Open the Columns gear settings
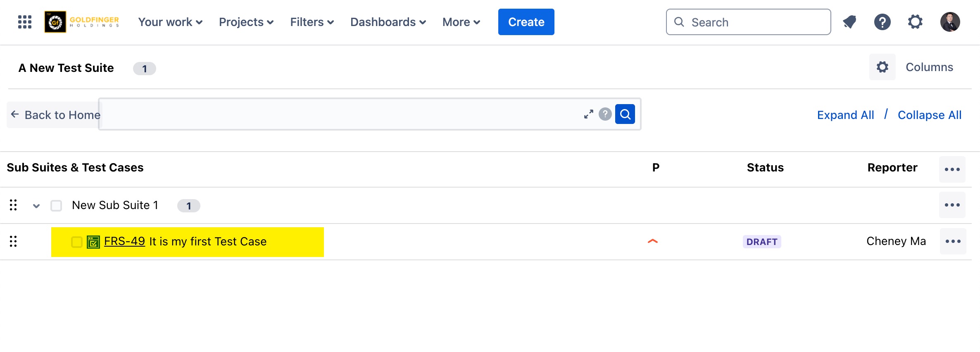 pos(882,67)
